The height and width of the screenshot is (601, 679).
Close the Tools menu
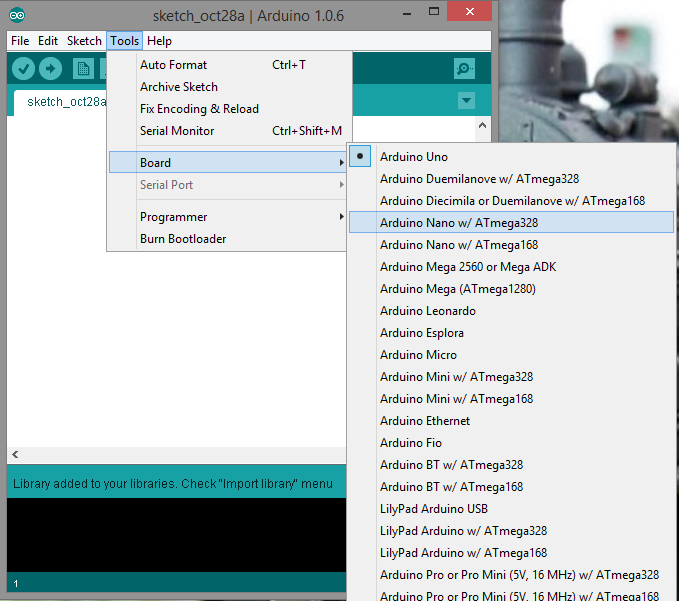[x=124, y=41]
